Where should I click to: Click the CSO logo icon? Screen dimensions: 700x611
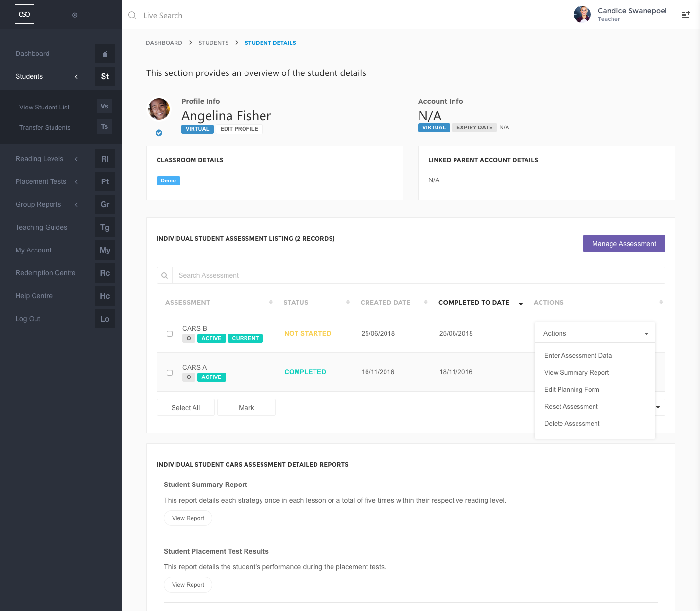tap(24, 15)
